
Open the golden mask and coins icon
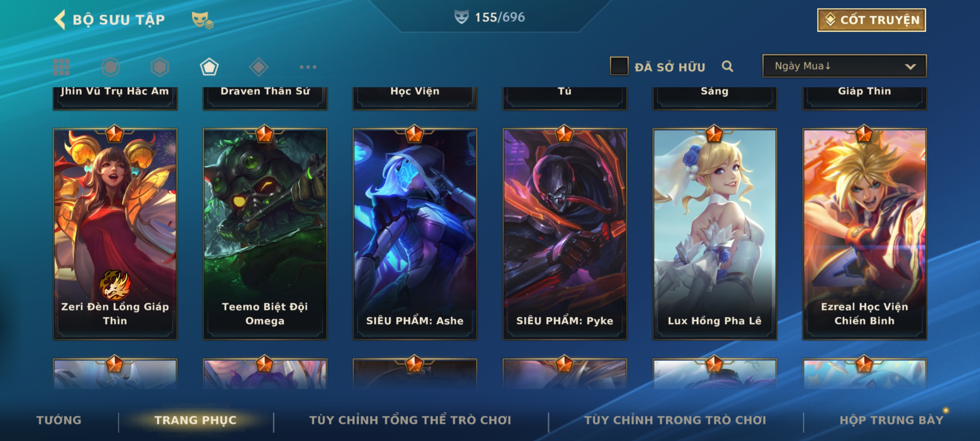203,20
